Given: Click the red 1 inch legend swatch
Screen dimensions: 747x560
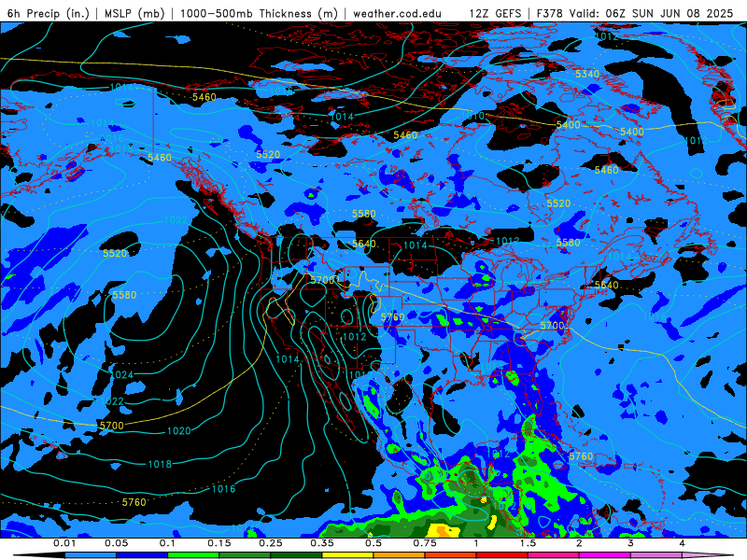Looking at the screenshot, I should pyautogui.click(x=502, y=555).
